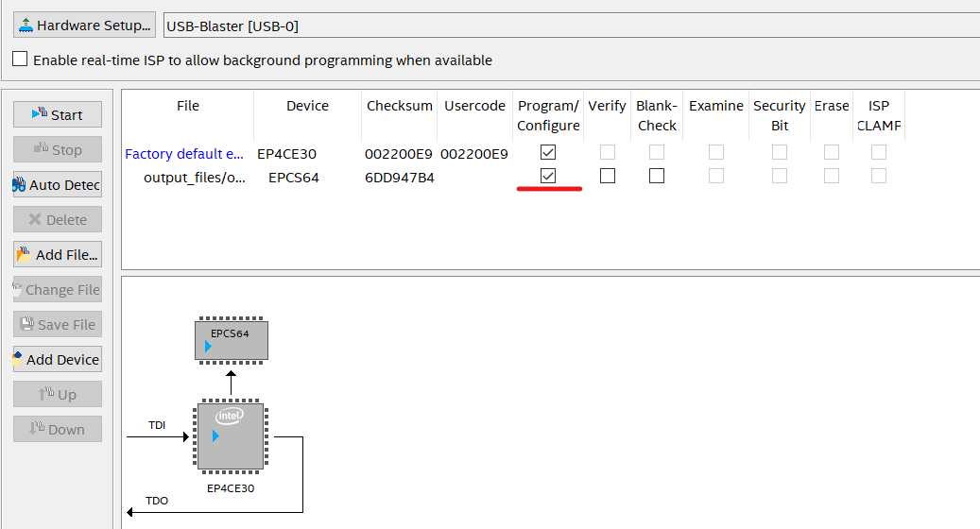980x529 pixels.
Task: Open the Add File dialog
Action: pos(57,254)
